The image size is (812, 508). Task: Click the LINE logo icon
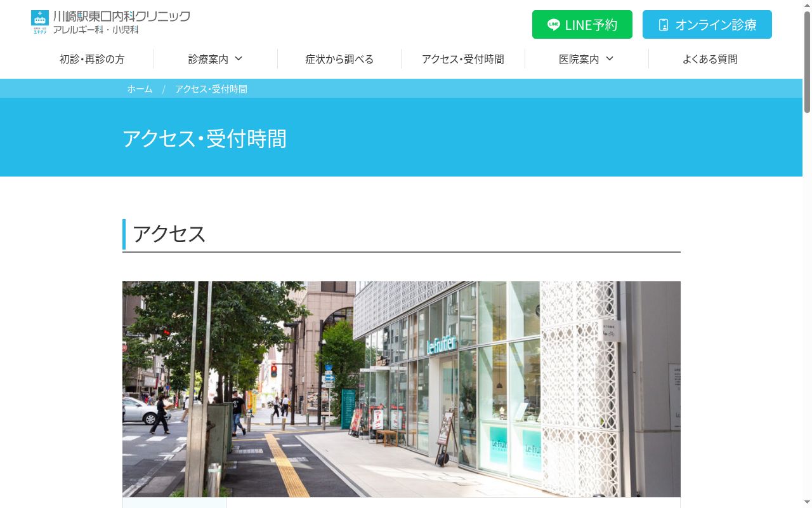pos(554,25)
